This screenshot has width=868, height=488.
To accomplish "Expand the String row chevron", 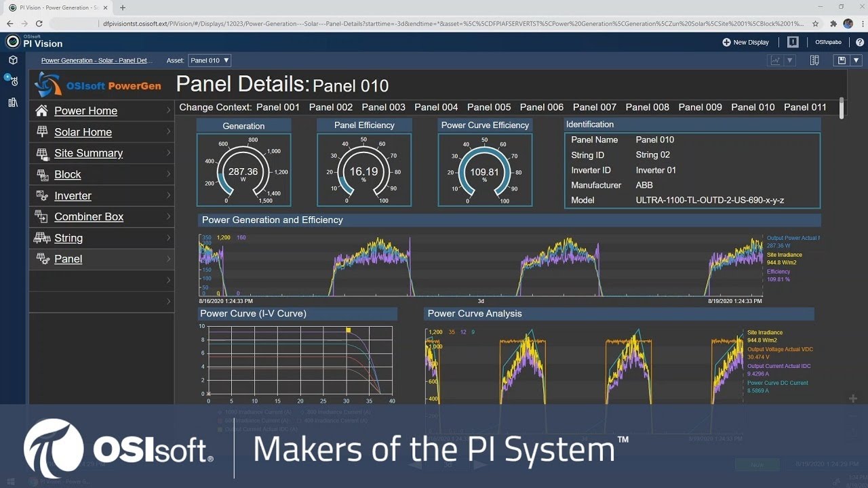I will point(168,238).
